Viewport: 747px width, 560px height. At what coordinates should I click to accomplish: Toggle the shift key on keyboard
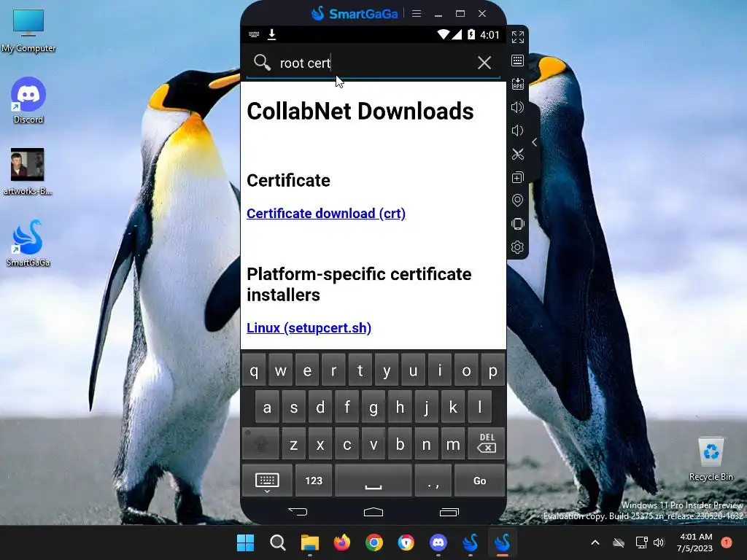click(x=260, y=443)
